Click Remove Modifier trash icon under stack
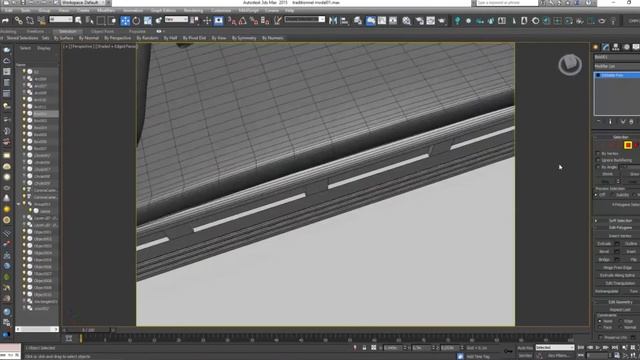640x360 pixels. [631, 122]
